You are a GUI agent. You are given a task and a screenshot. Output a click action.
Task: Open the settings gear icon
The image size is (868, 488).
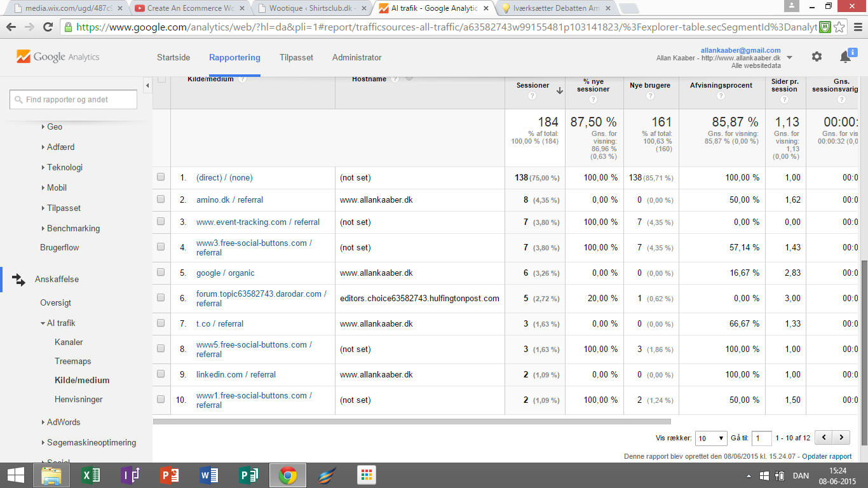coord(817,57)
